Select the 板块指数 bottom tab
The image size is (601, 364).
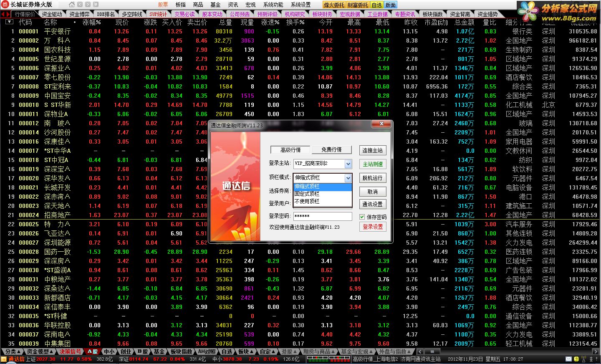pyautogui.click(x=181, y=351)
